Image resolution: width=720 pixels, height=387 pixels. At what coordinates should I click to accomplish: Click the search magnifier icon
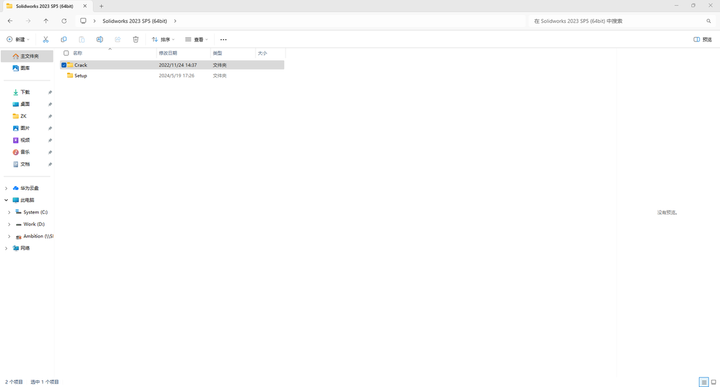(x=709, y=21)
